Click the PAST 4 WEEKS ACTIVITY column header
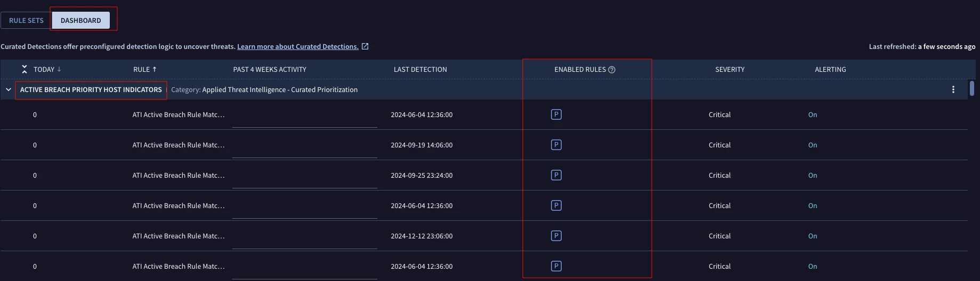Image resolution: width=980 pixels, height=281 pixels. pyautogui.click(x=270, y=69)
